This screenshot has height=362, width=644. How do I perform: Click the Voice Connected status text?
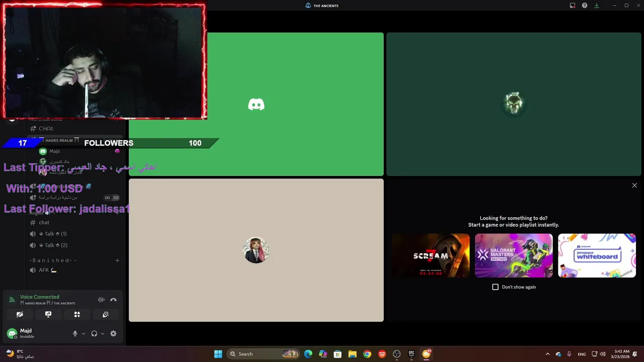[x=40, y=297]
